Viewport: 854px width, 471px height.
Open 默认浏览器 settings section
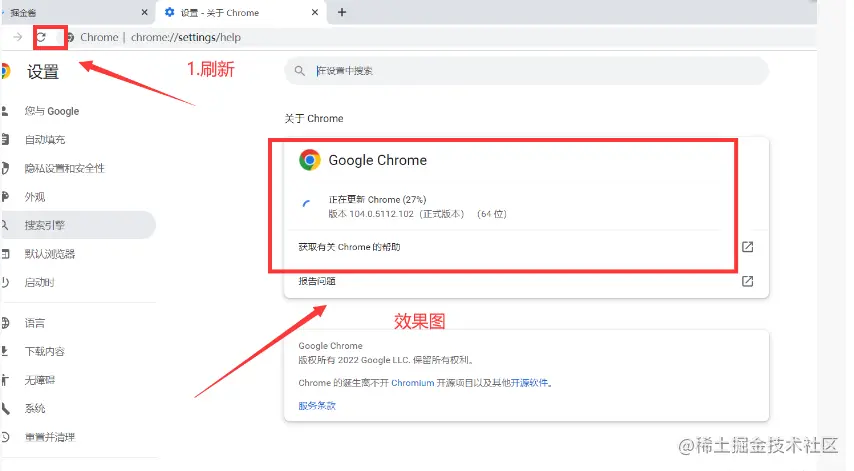[50, 254]
